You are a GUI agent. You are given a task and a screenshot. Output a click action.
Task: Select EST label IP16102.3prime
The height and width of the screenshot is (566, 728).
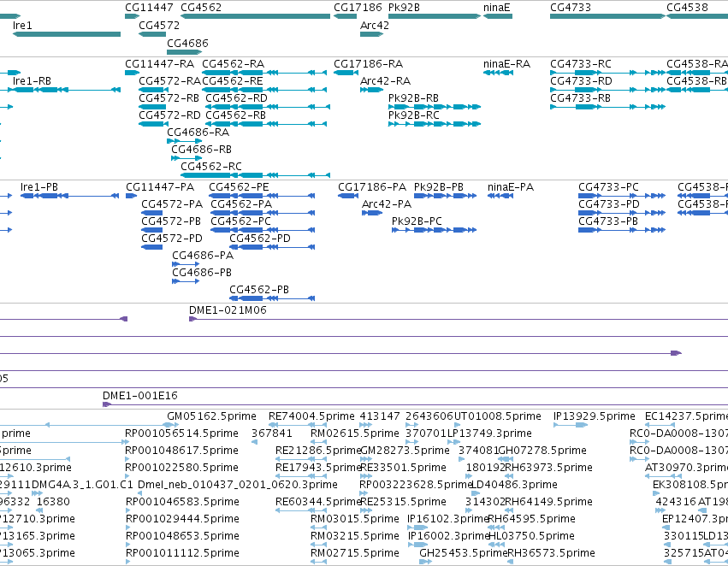447,519
